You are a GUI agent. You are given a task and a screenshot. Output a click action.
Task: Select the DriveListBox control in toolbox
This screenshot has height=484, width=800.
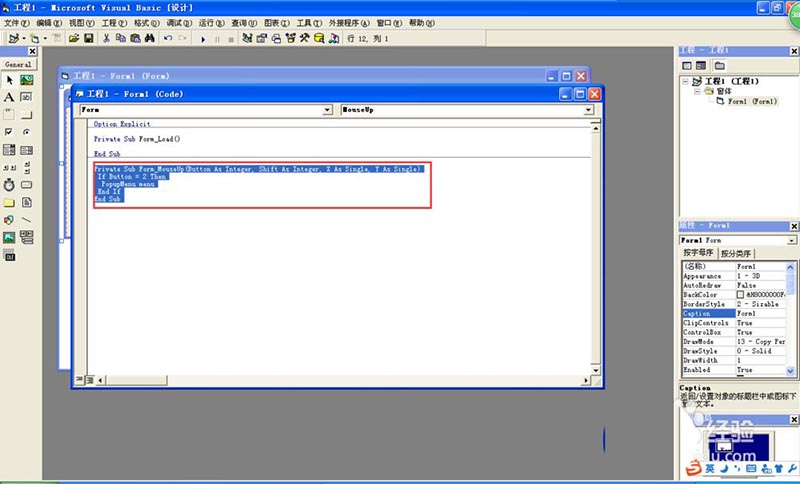pyautogui.click(x=27, y=185)
